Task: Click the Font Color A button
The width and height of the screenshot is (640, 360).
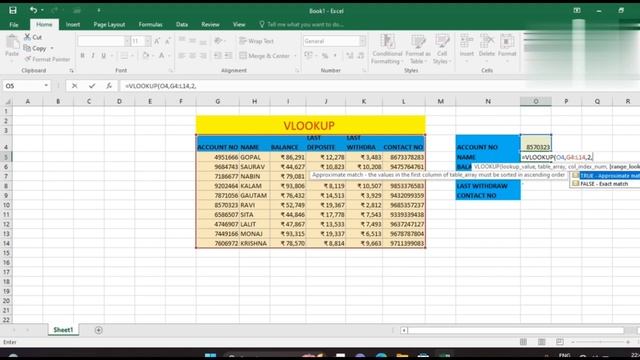Action: pyautogui.click(x=162, y=56)
